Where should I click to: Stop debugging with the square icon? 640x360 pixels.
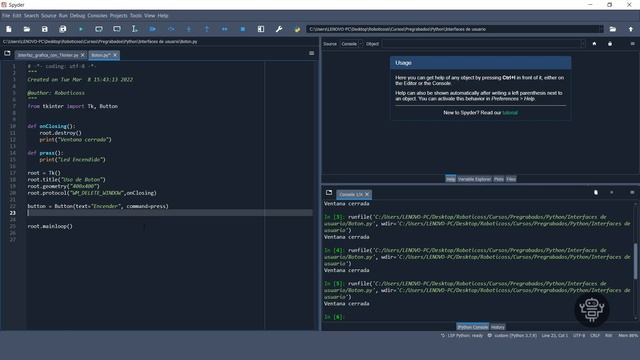tap(243, 29)
